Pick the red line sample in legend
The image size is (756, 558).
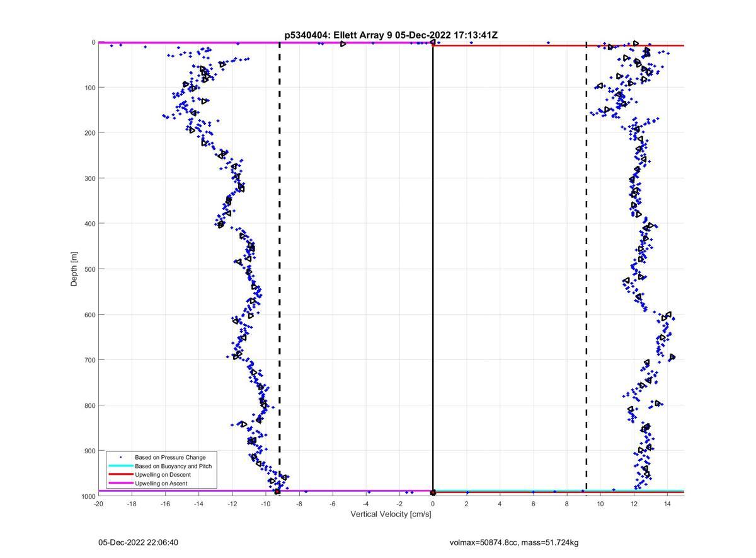point(120,475)
